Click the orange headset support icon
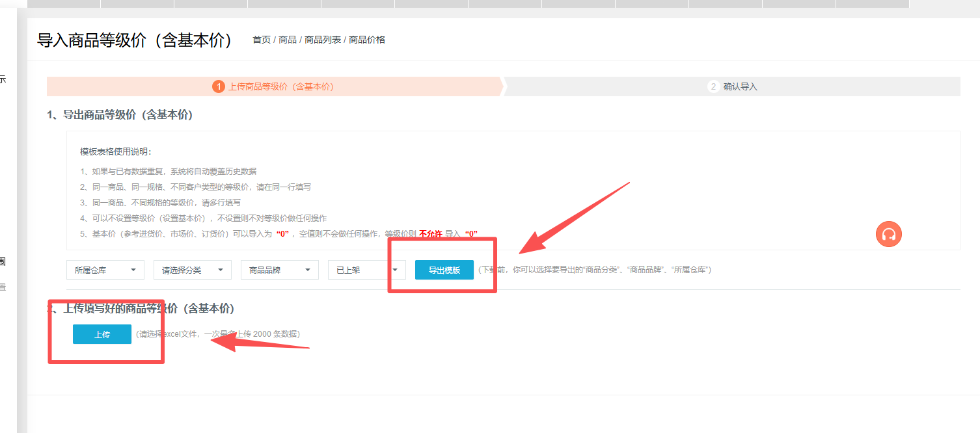 point(889,234)
